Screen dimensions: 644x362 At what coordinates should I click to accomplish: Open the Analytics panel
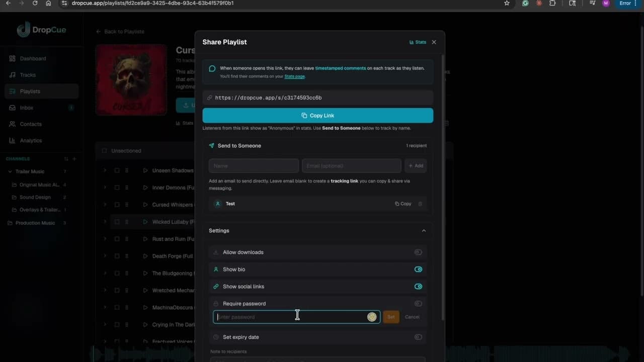[x=31, y=140]
